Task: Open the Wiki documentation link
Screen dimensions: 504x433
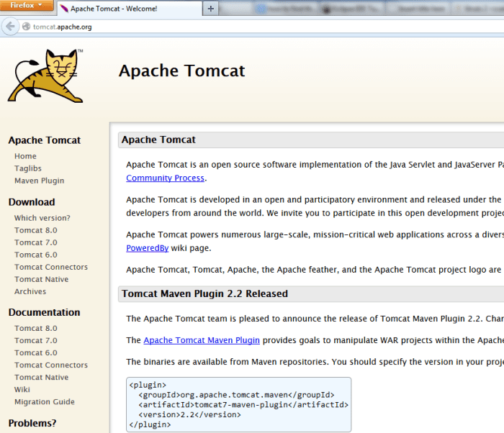Action: click(22, 389)
